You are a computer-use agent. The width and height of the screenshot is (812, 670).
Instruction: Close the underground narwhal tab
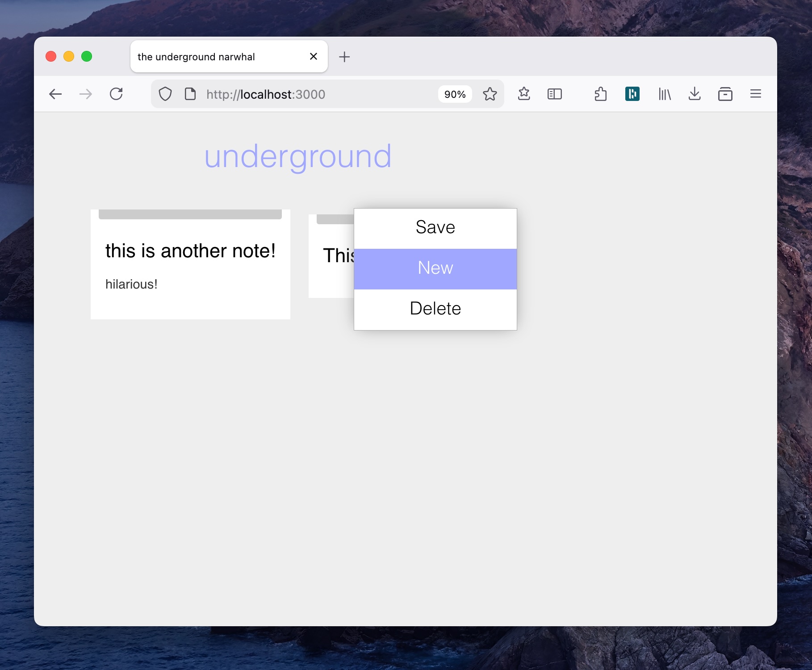(314, 56)
